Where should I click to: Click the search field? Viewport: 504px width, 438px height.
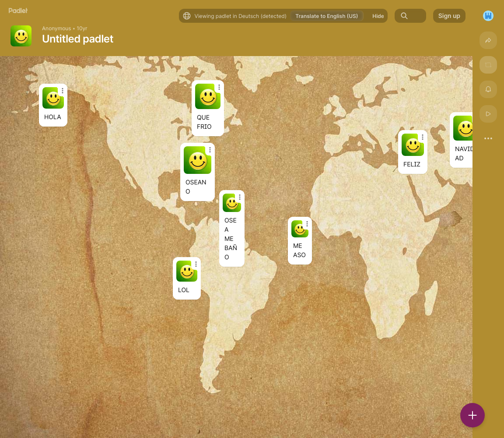(410, 16)
